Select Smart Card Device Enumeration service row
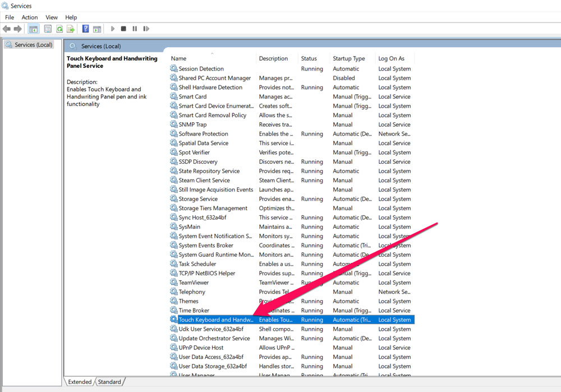 click(x=292, y=105)
